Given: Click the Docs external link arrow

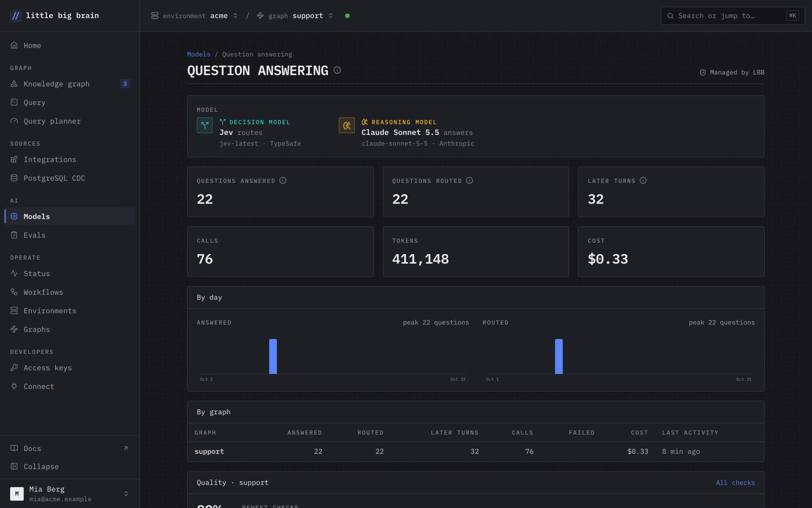Looking at the screenshot, I should pos(126,448).
